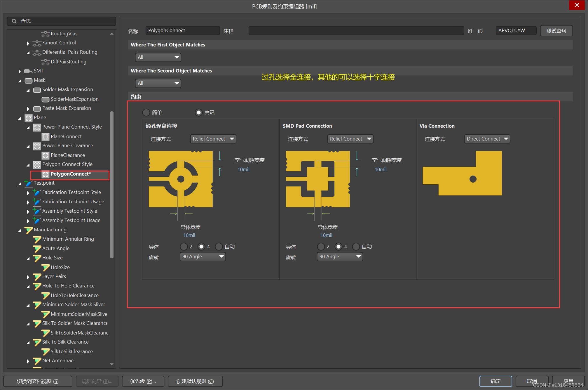
Task: Click the 注释 comment input field
Action: pos(356,31)
